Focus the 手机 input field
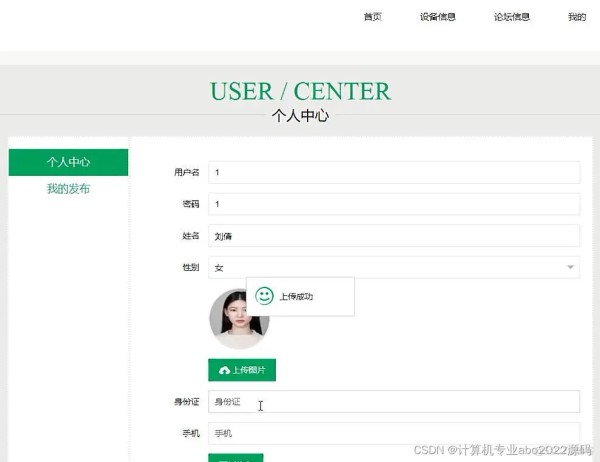 394,433
